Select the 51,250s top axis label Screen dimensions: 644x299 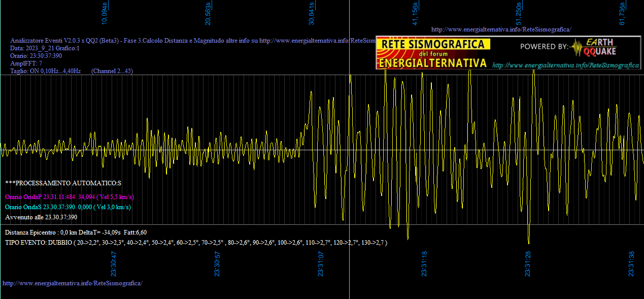(x=519, y=13)
